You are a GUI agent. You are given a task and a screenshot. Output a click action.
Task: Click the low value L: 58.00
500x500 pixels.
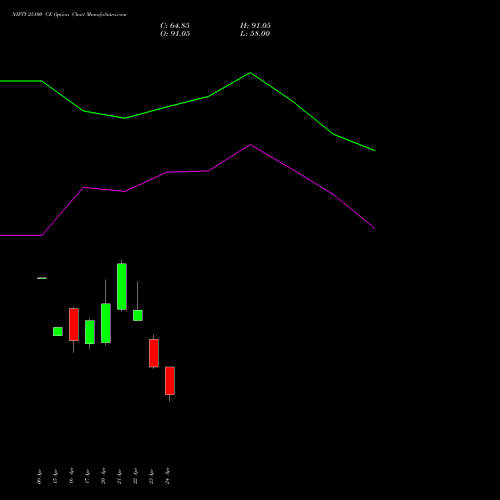[x=255, y=34]
